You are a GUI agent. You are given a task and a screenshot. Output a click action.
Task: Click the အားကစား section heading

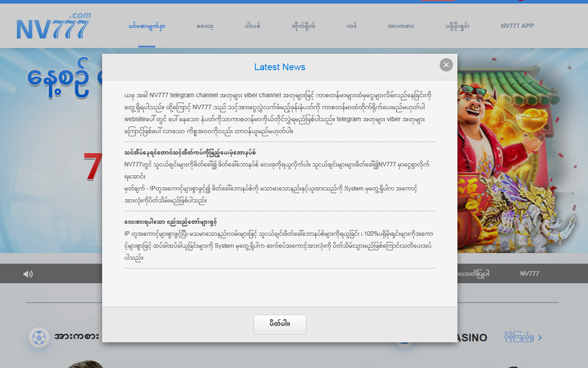(76, 337)
